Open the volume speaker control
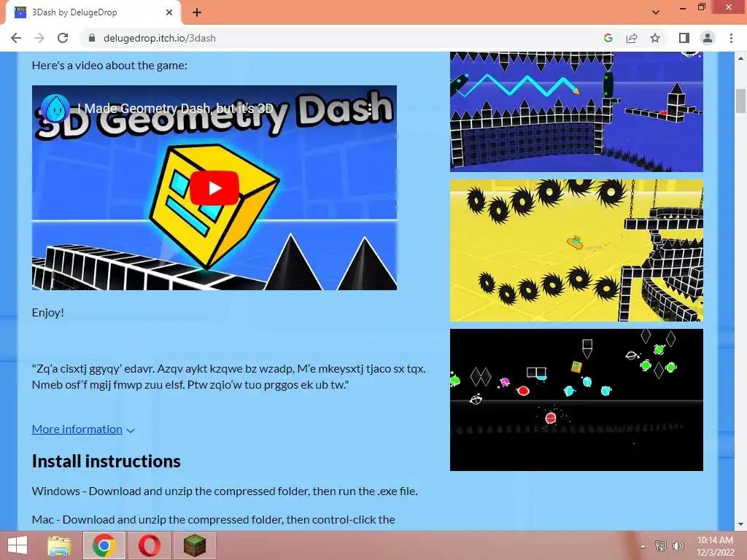Image resolution: width=747 pixels, height=560 pixels. (678, 545)
